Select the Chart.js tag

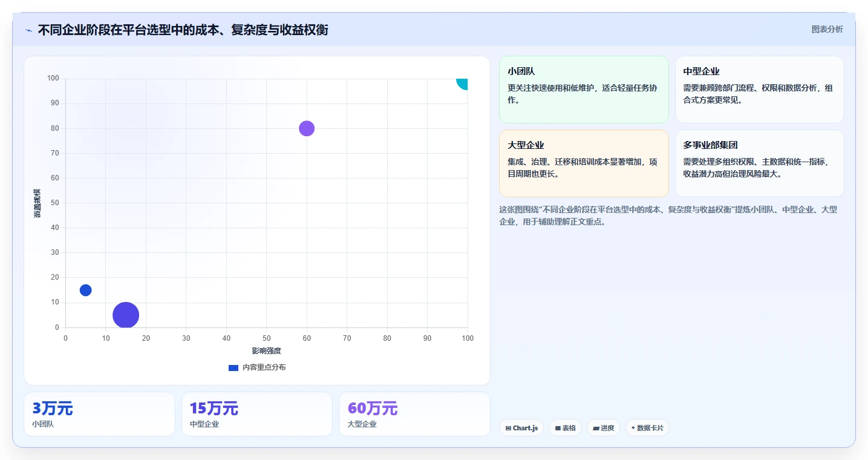(521, 428)
